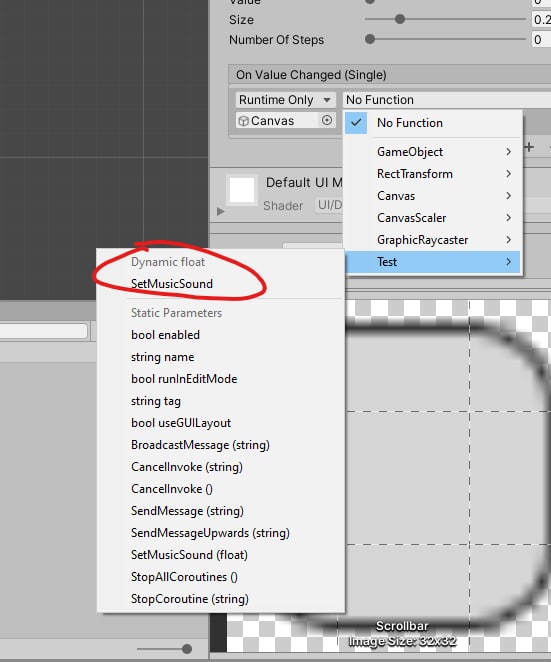Screen dimensions: 551x662
Task: Expand the CanvasScaler submenu
Action: pos(433,218)
